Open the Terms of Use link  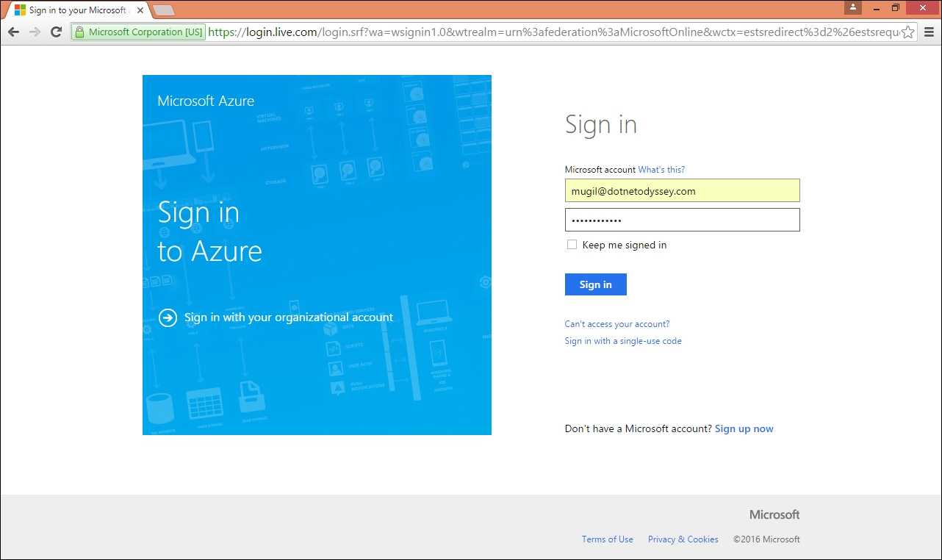pyautogui.click(x=607, y=539)
